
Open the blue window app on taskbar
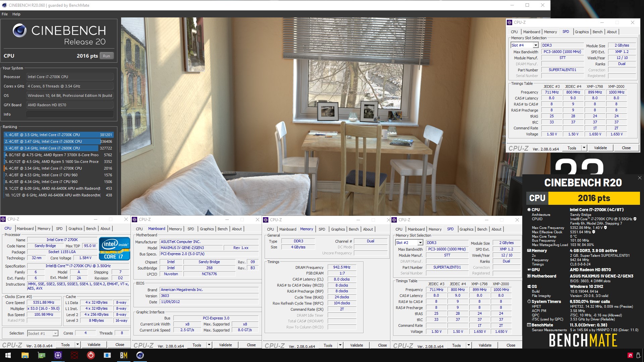coord(107,355)
